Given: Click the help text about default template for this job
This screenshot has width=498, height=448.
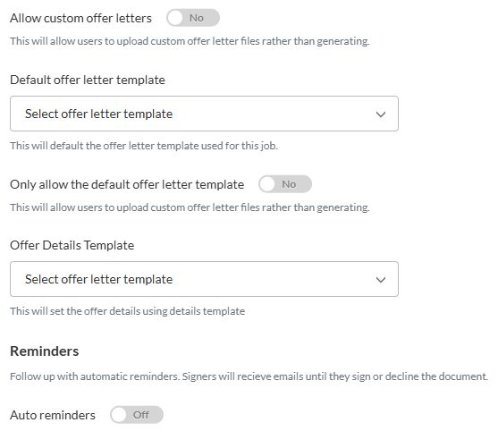Looking at the screenshot, I should click(x=144, y=146).
